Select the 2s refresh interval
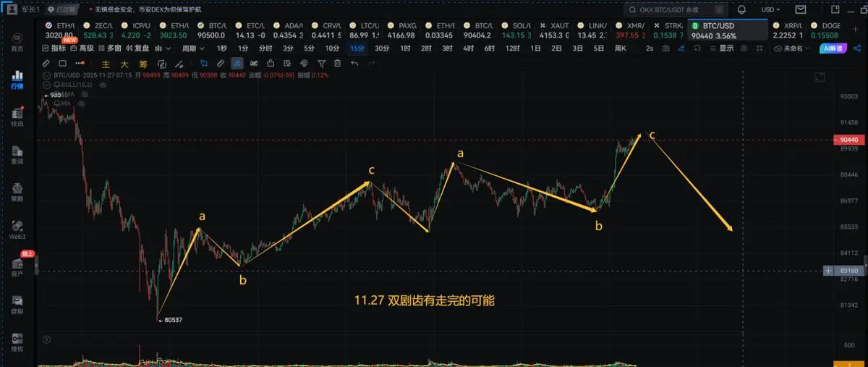Screen dimensions: 868x367 click(x=649, y=48)
